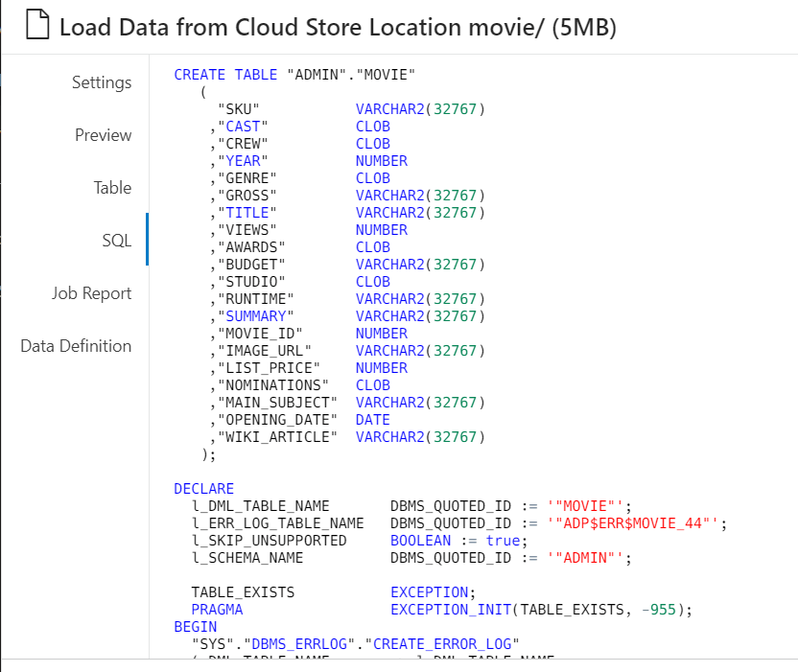Click the DATE type of OPENING_DATE
The width and height of the screenshot is (798, 672).
tap(372, 420)
